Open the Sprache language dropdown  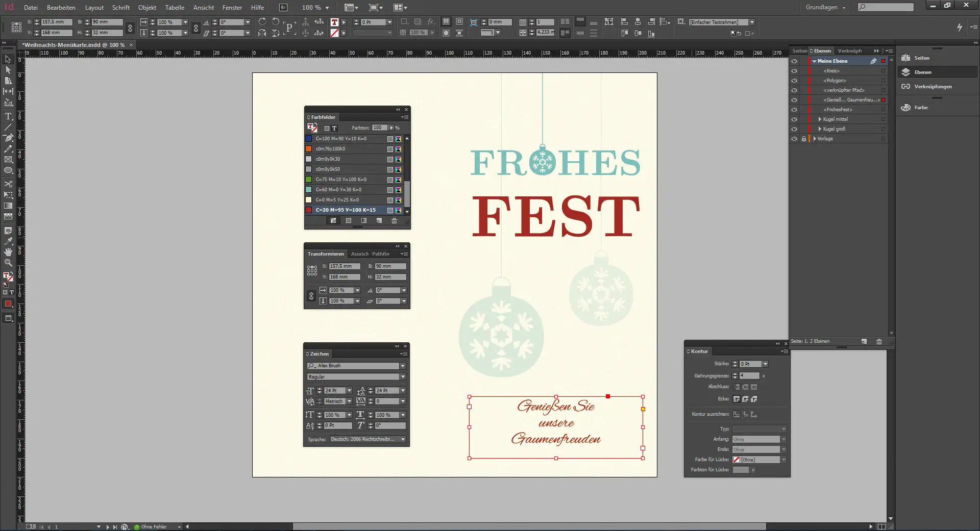[403, 439]
